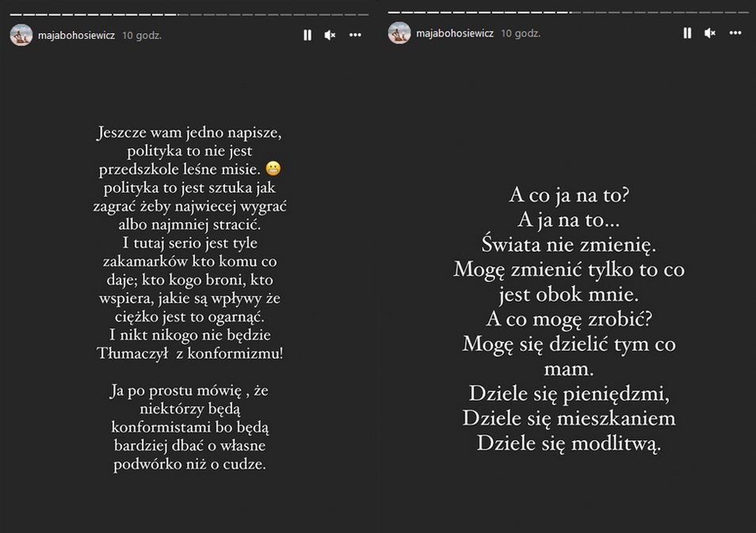756x533 pixels.
Task: Unmute the left story audio
Action: tap(330, 35)
